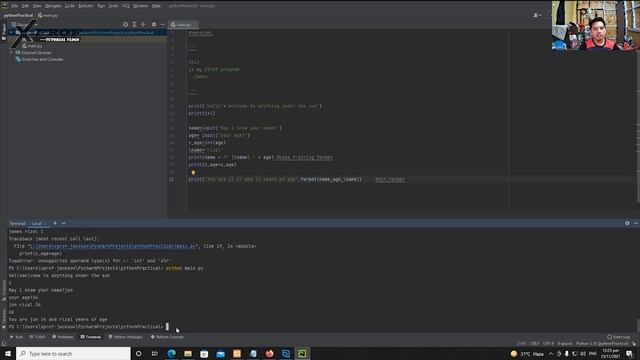Viewport: 640px width, 360px height.
Task: Collapse the pythonPractical project root
Action: tap(11, 33)
